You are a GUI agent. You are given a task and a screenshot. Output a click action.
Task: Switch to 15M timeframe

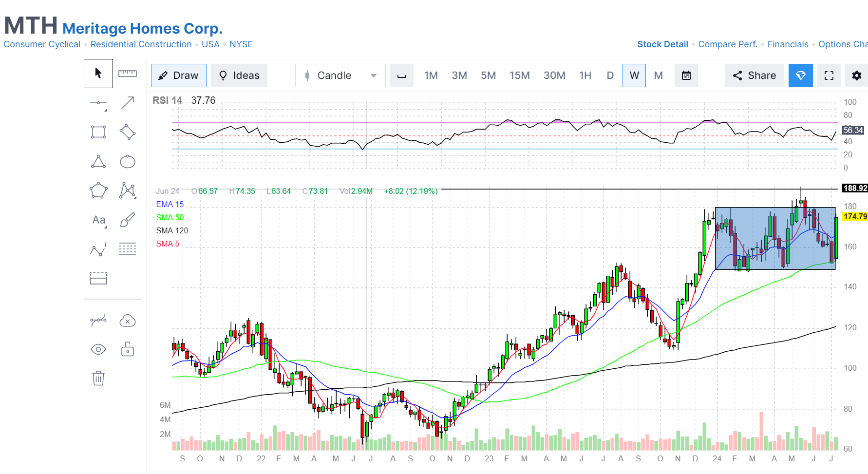tap(520, 76)
